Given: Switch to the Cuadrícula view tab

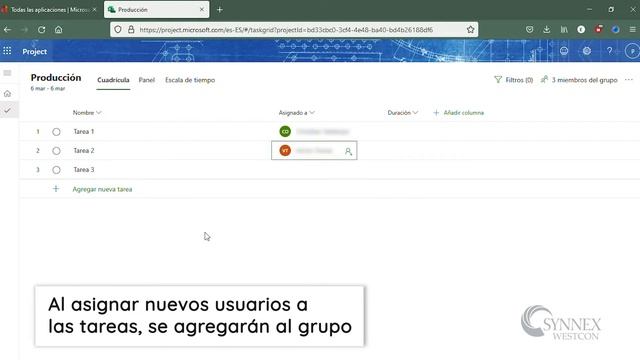Looking at the screenshot, I should [113, 80].
